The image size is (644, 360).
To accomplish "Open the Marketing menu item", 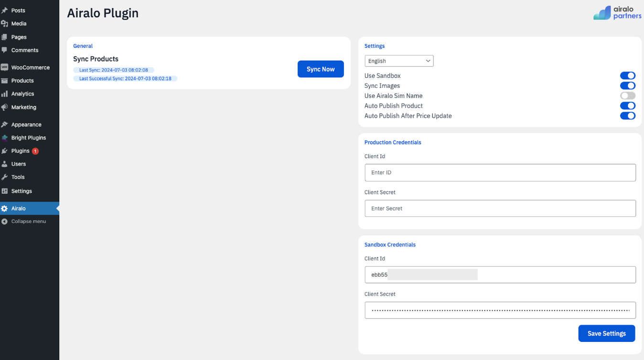I will (x=30, y=107).
